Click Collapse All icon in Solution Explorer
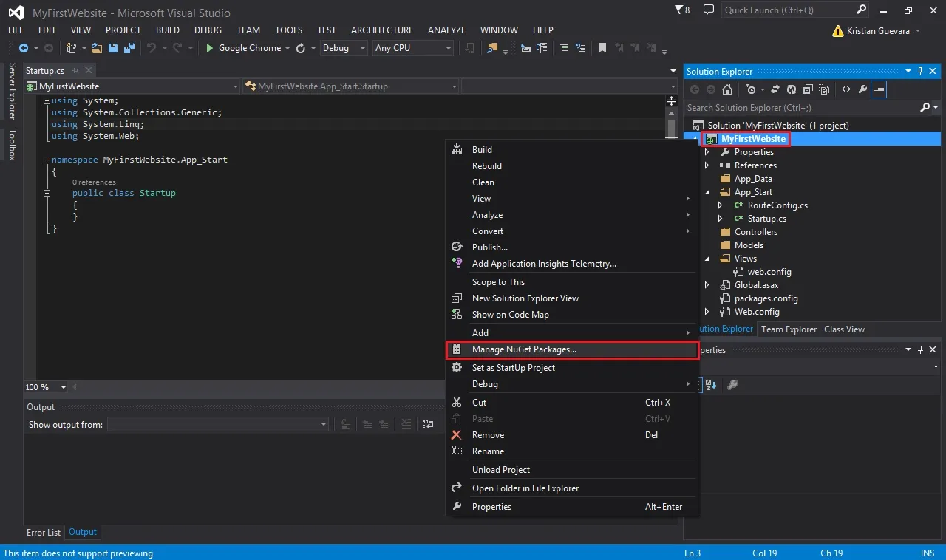Viewport: 946px width, 560px height. coord(807,89)
